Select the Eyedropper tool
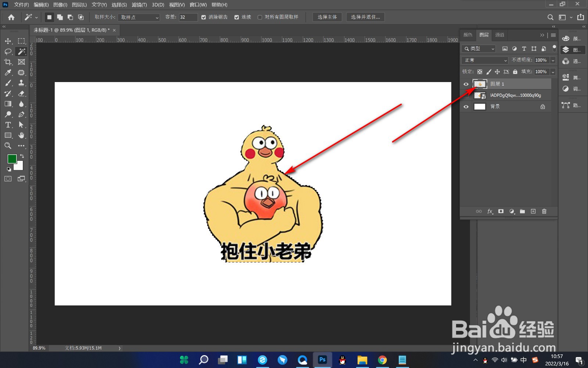 tap(8, 72)
